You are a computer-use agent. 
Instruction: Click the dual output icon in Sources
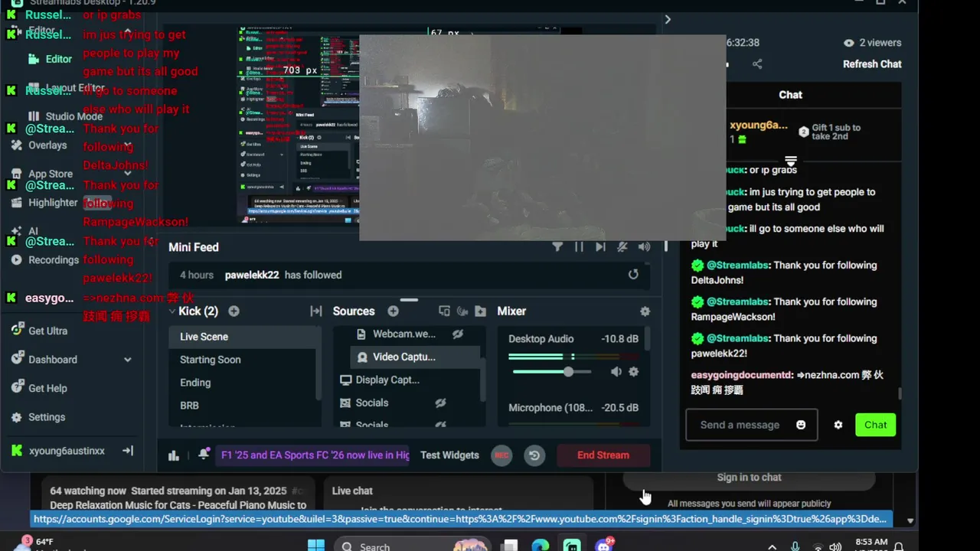(444, 311)
